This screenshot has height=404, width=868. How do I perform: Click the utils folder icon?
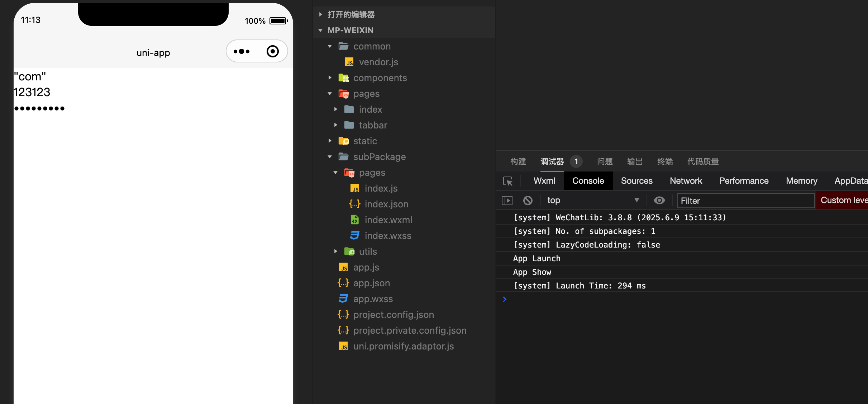pos(349,252)
